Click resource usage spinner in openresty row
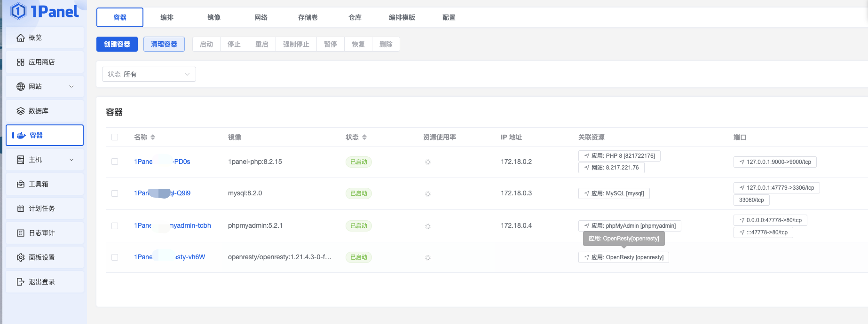This screenshot has width=868, height=324. click(x=428, y=257)
